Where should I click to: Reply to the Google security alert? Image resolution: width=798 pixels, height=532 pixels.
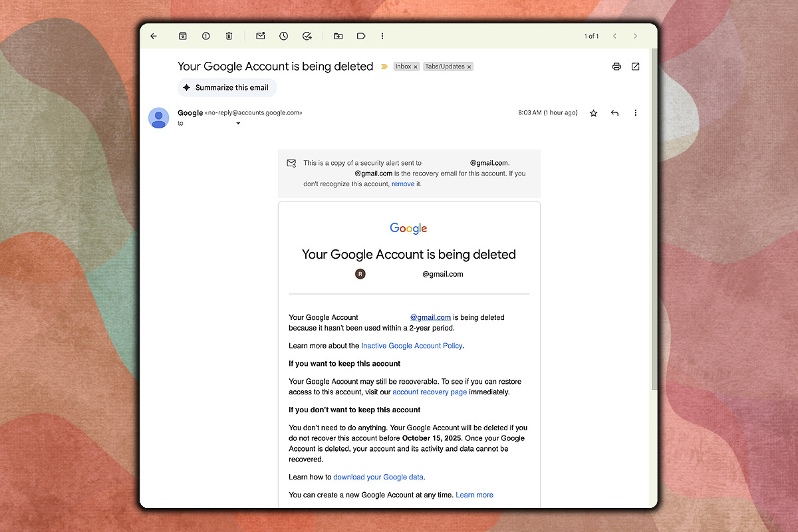pyautogui.click(x=614, y=112)
